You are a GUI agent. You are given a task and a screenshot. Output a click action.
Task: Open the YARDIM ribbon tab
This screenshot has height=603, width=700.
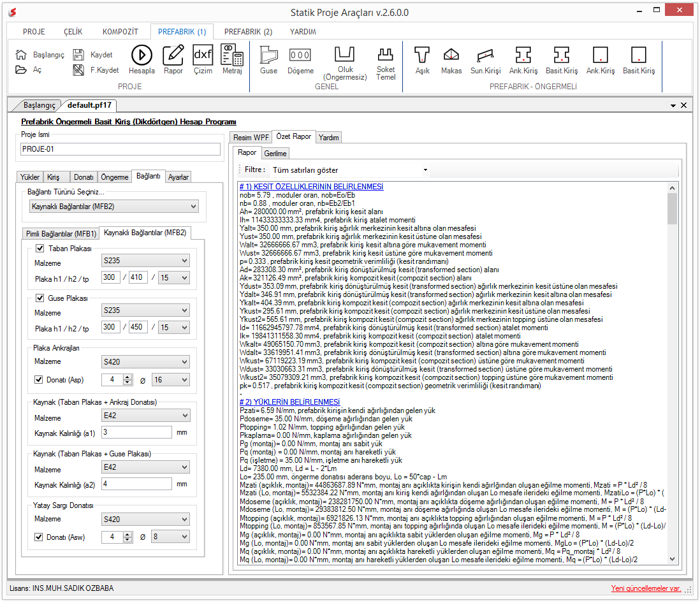click(303, 32)
